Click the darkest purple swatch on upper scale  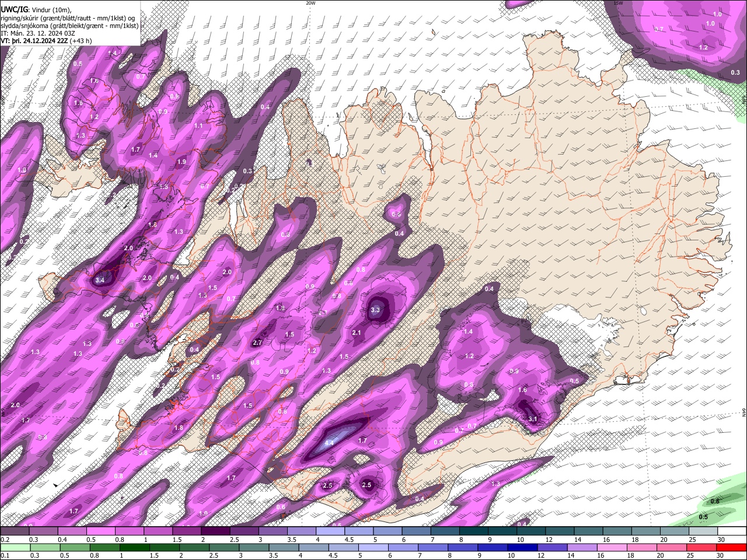pos(215,531)
